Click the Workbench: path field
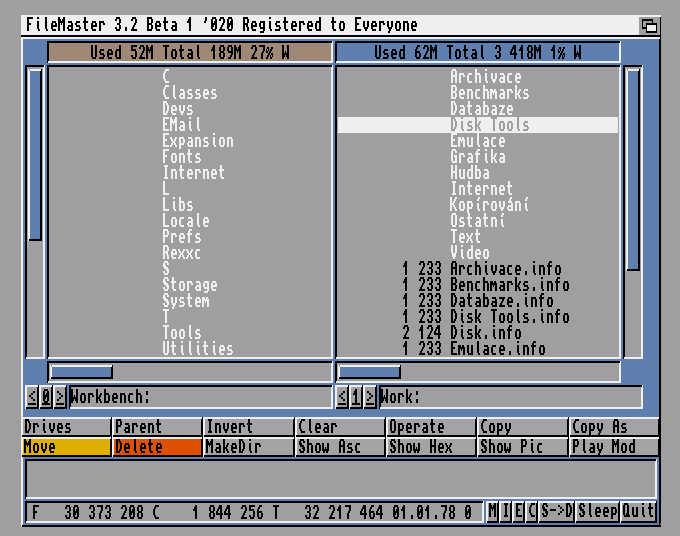 click(x=200, y=397)
